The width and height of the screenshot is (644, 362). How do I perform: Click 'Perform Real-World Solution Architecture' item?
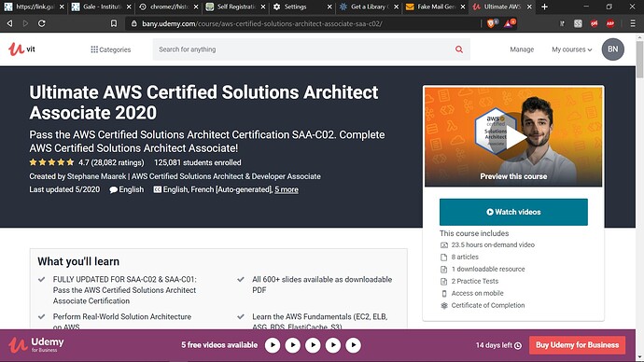(122, 322)
